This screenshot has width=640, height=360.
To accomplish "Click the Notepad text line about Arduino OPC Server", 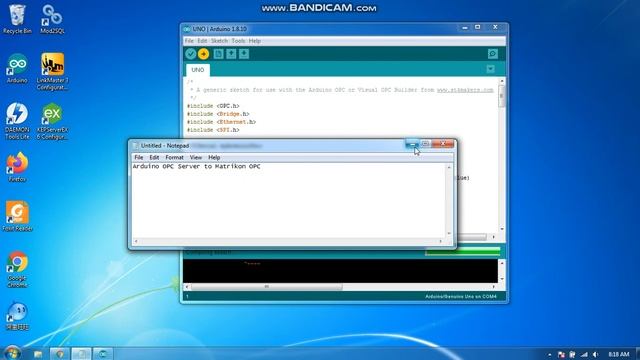I will [x=196, y=167].
